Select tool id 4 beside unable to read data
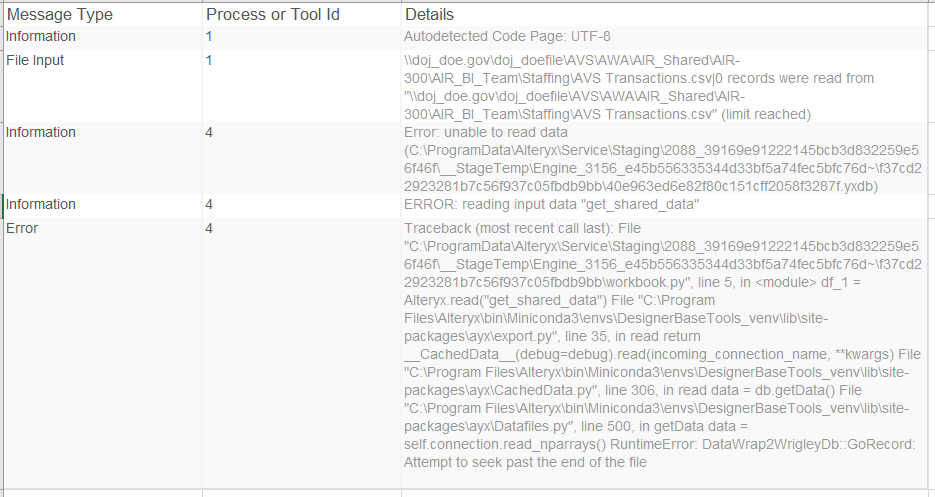 point(209,133)
